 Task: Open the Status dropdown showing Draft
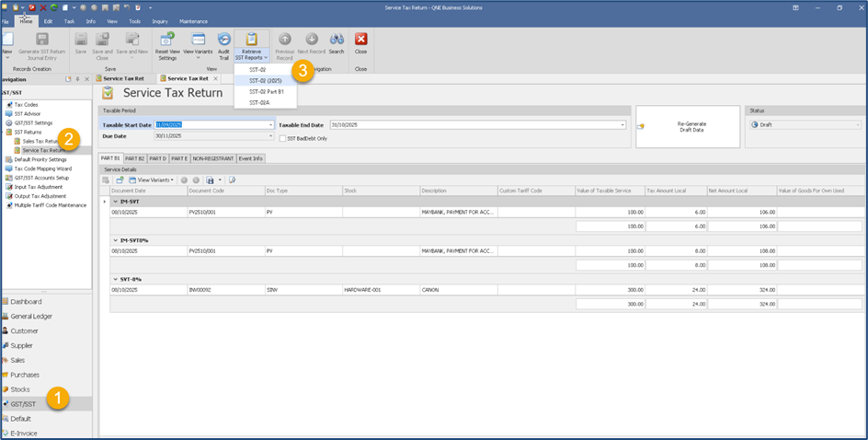pos(859,124)
